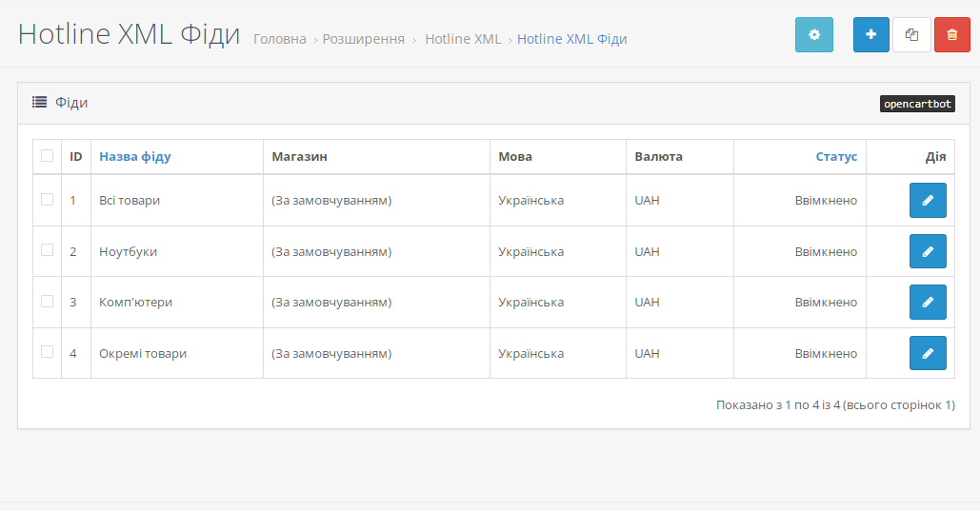The height and width of the screenshot is (511, 980).
Task: Delete selected feeds with red trash button
Action: pyautogui.click(x=951, y=34)
